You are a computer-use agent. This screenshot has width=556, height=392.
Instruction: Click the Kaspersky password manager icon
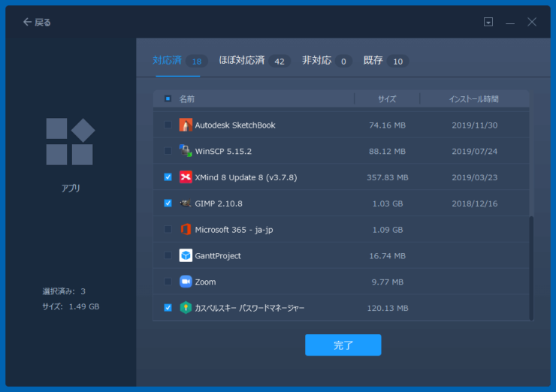(x=186, y=308)
